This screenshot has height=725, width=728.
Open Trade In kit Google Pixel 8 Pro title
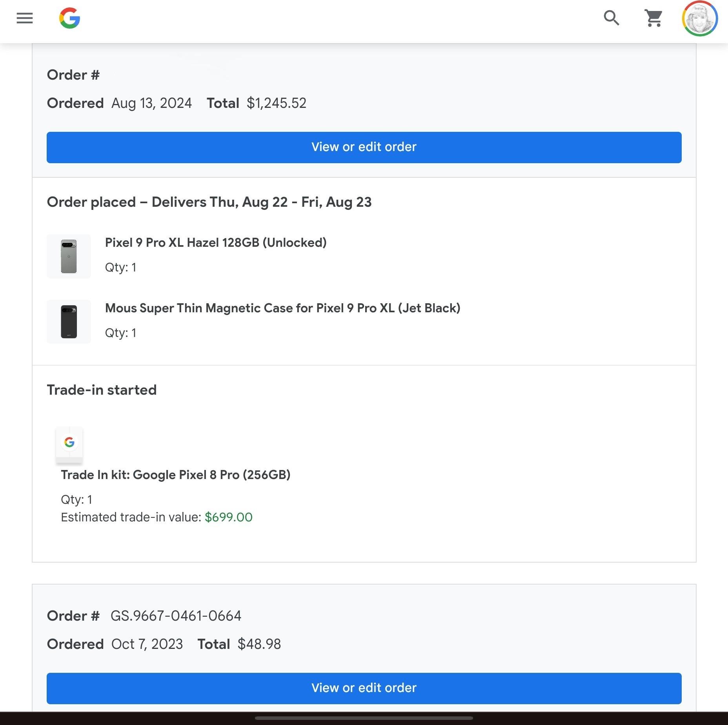coord(176,475)
